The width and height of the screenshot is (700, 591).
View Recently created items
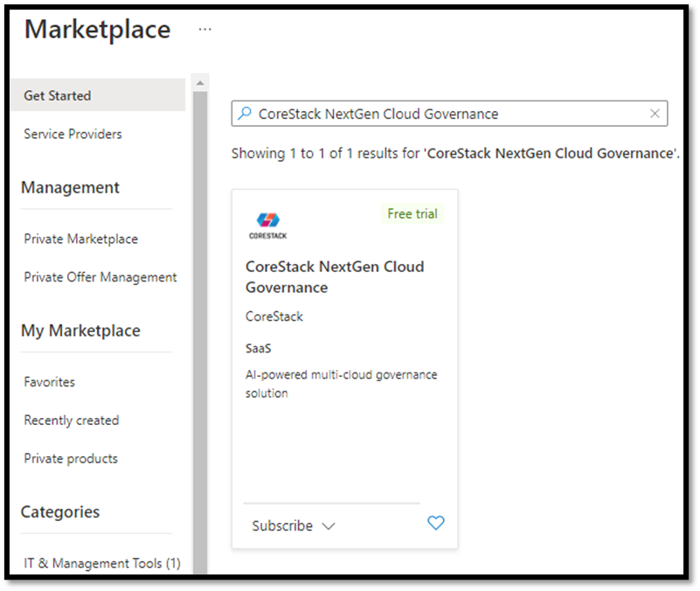(71, 421)
